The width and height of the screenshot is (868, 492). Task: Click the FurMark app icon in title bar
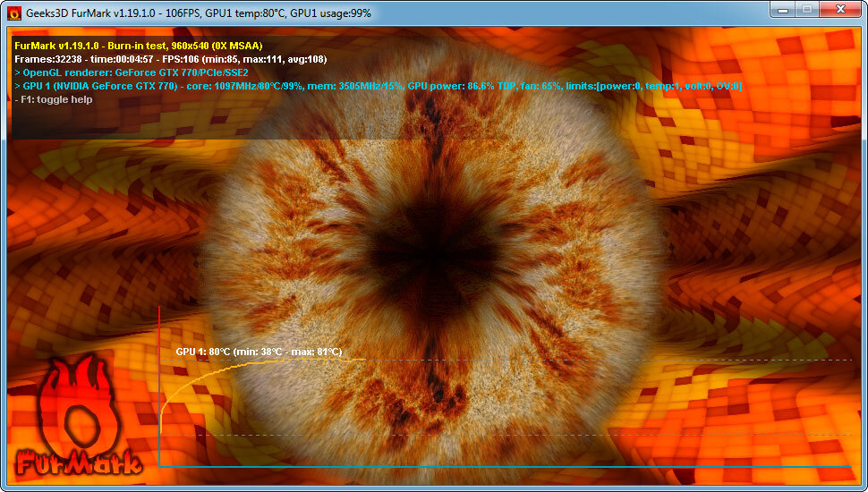point(13,13)
